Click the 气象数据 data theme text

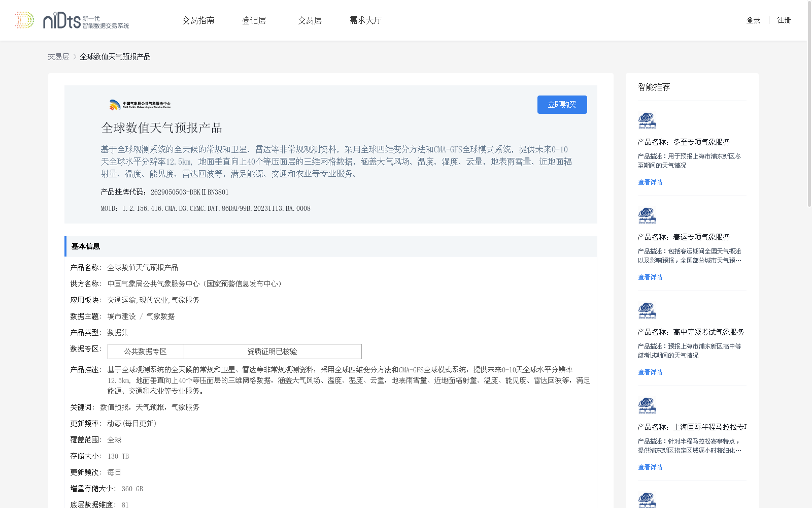click(160, 316)
